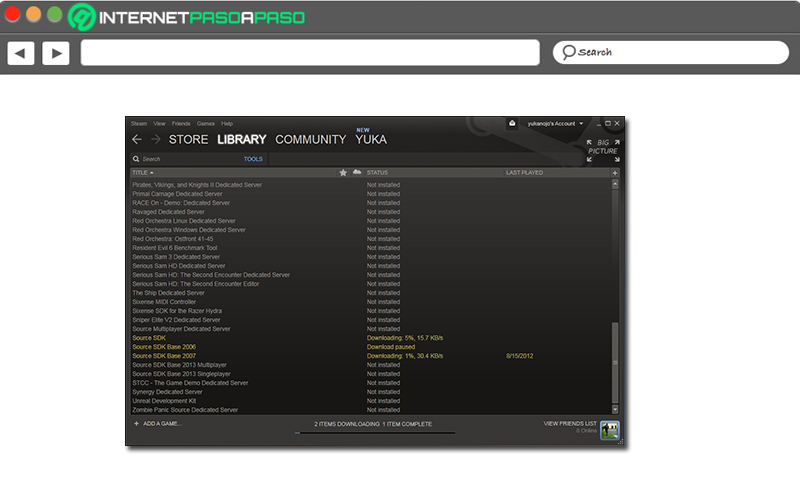Open the Steam menu

click(x=139, y=123)
